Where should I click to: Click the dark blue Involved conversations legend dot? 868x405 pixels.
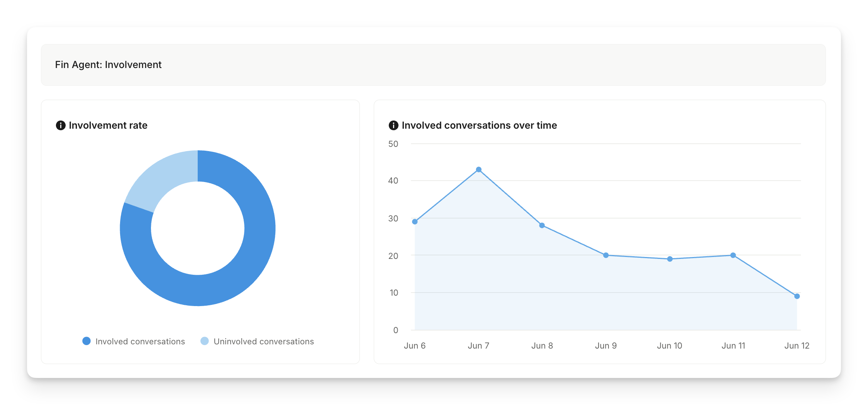[86, 341]
